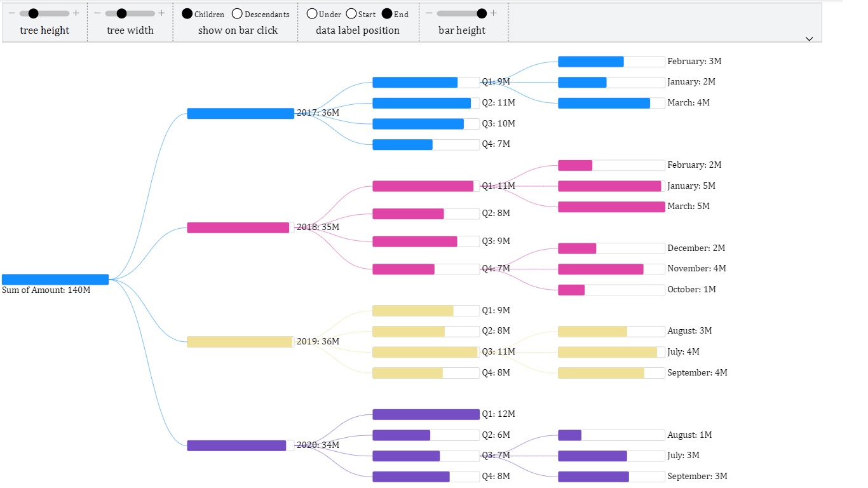
Task: Click the 2019 Q3 July bar
Action: click(x=611, y=352)
